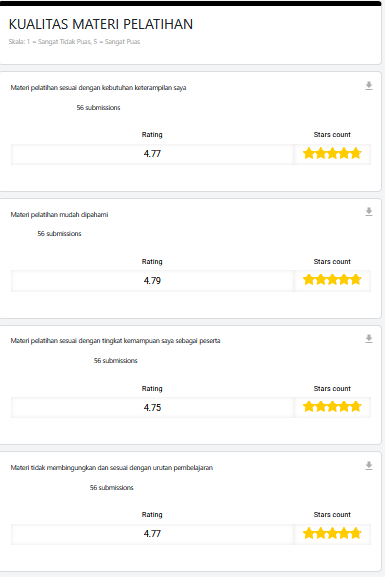This screenshot has height=577, width=385.
Task: Download results for 'Materi pelatihan mudah dipahami'
Action: (x=369, y=212)
